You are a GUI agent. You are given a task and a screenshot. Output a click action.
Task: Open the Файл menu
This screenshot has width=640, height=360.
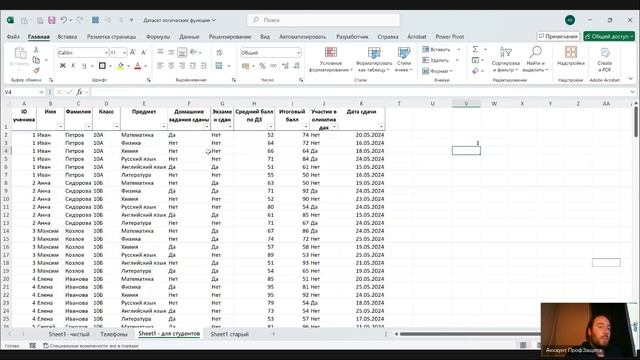point(13,37)
